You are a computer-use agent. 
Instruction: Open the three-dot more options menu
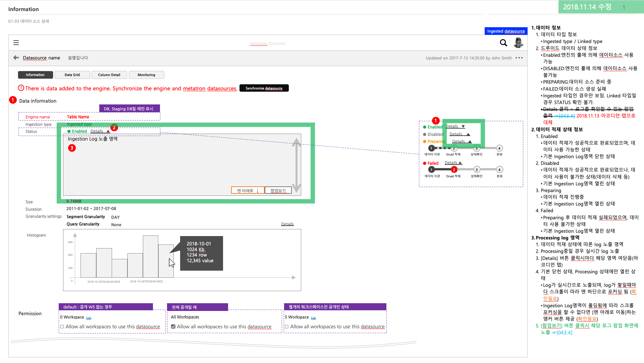(519, 58)
